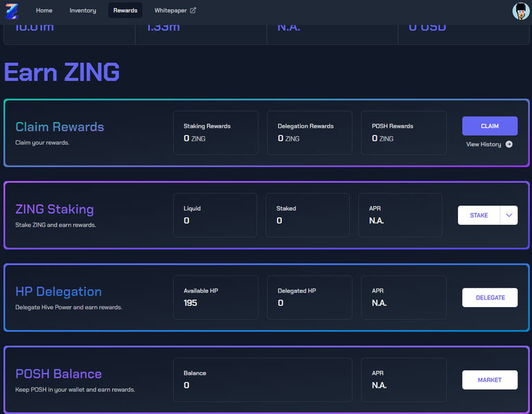Image resolution: width=532 pixels, height=414 pixels.
Task: Select the Rewards tab
Action: [125, 10]
